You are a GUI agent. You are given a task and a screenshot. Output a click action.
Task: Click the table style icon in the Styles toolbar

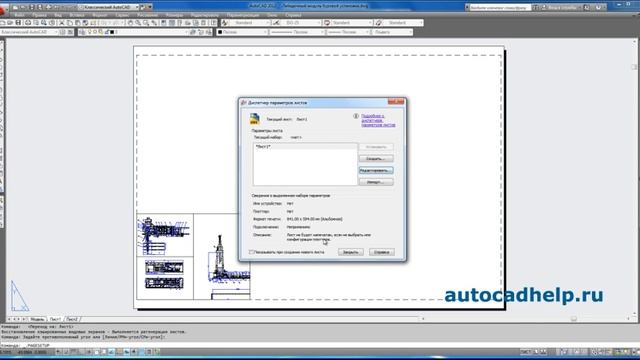pyautogui.click(x=327, y=23)
